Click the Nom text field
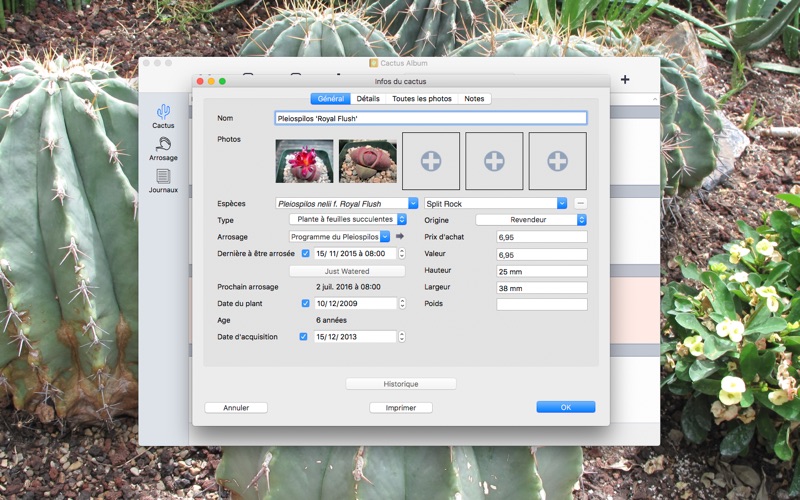800x500 pixels. pos(431,118)
